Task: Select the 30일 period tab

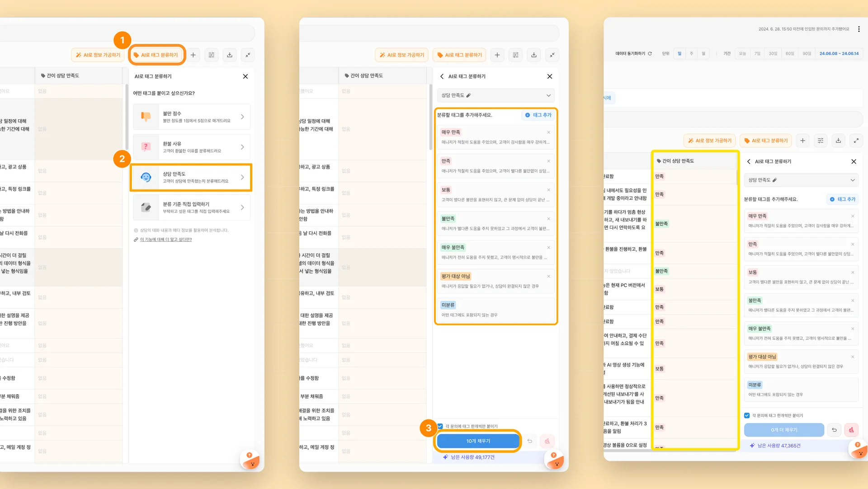Action: point(773,53)
